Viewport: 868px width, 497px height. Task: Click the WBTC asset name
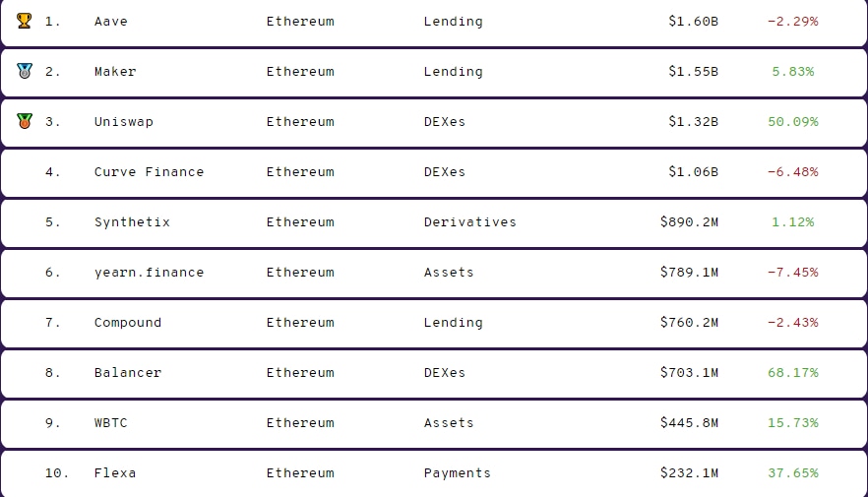click(111, 423)
